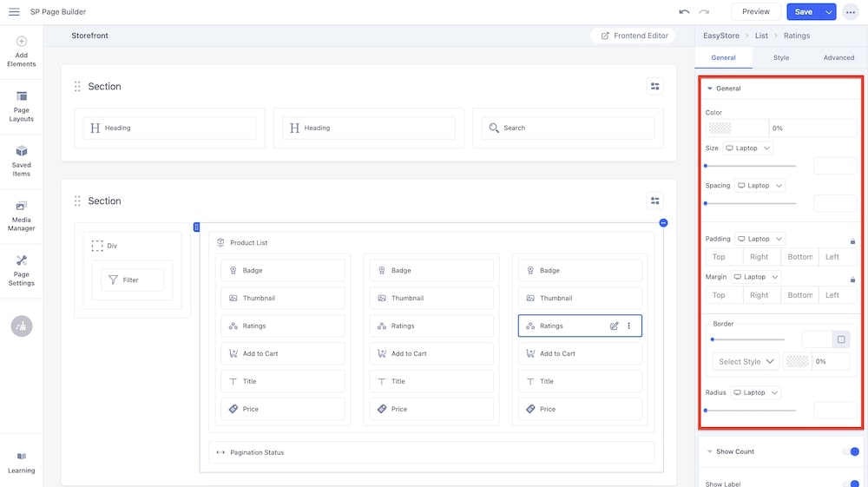Open the Media Manager

click(22, 214)
